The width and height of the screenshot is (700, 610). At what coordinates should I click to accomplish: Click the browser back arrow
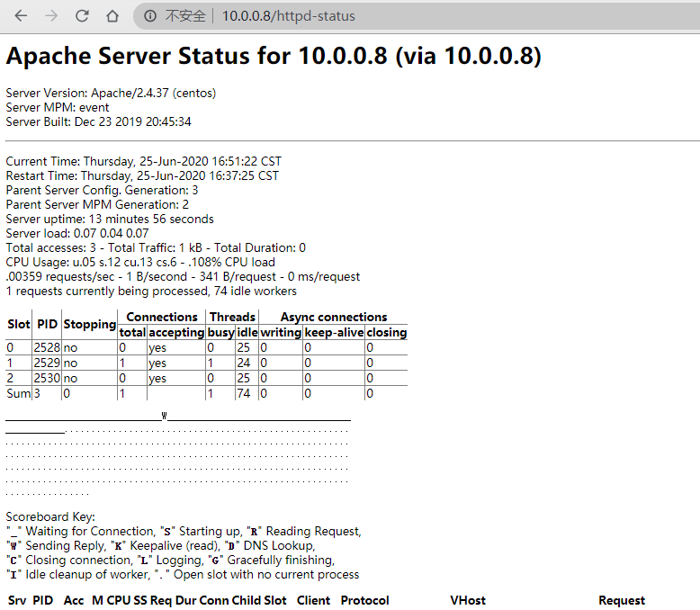coord(21,16)
